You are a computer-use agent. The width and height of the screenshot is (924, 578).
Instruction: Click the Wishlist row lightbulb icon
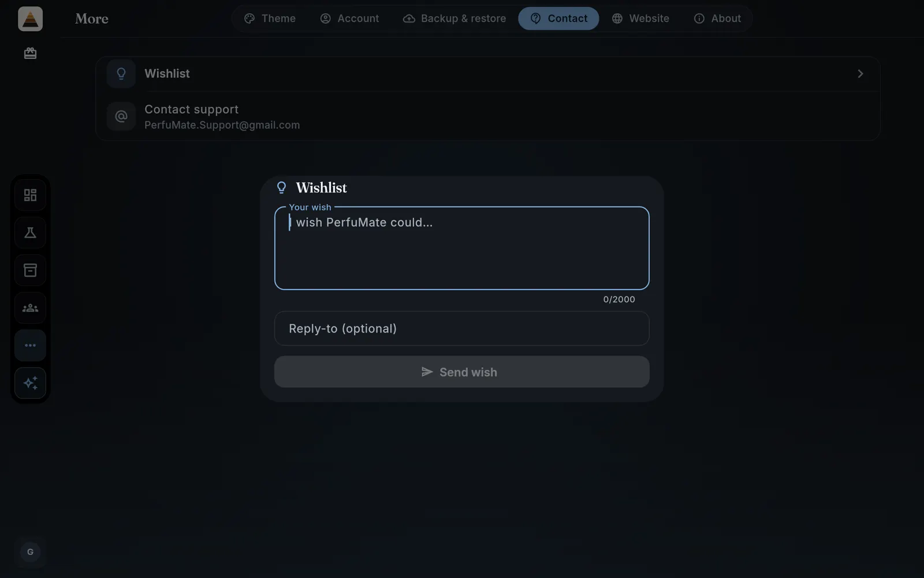(x=121, y=73)
